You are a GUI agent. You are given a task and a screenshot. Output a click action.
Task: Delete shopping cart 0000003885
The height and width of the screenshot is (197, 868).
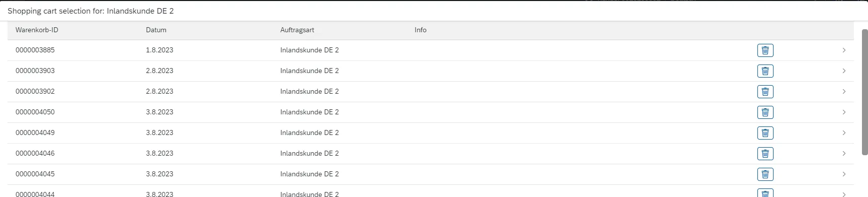tap(765, 50)
